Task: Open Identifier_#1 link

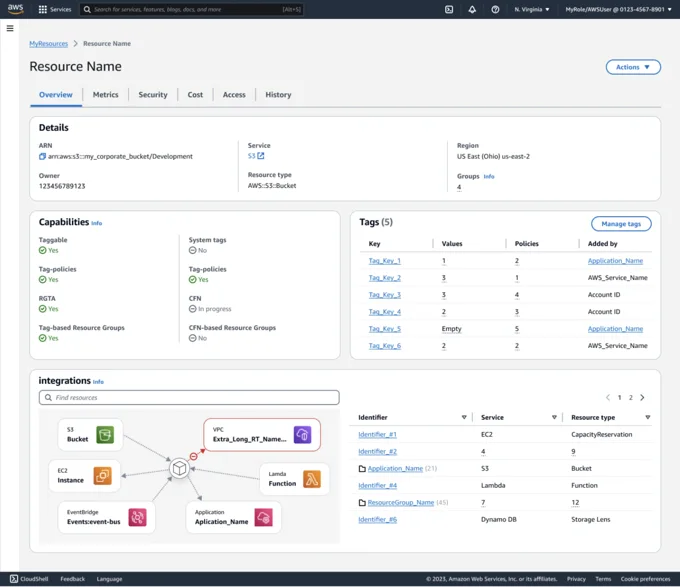Action: (x=377, y=434)
